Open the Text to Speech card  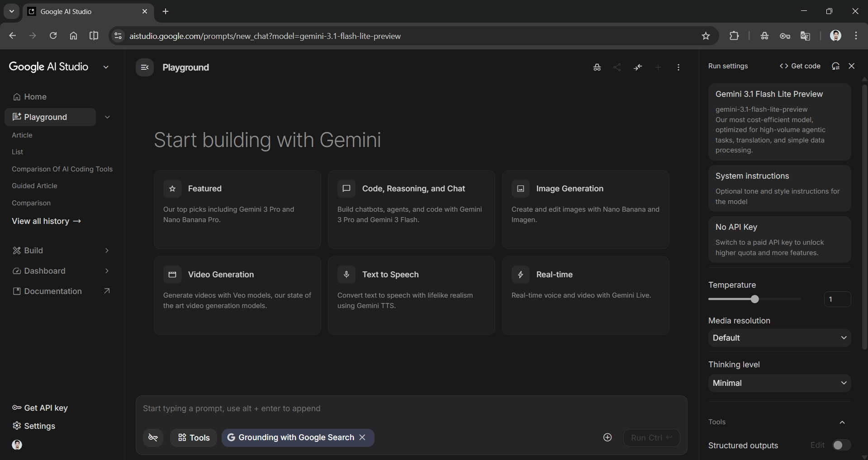tap(412, 295)
